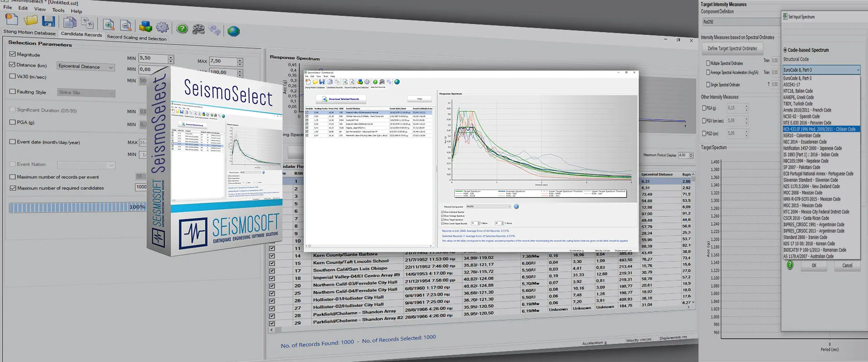Enable the Vs30 (m/sec) checkbox
Image resolution: width=868 pixels, height=362 pixels.
[13, 76]
